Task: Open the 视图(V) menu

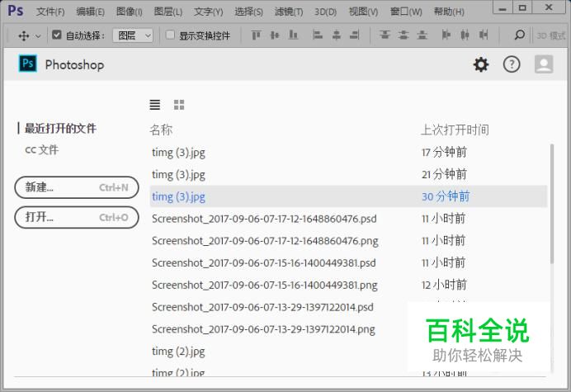Action: click(x=363, y=12)
